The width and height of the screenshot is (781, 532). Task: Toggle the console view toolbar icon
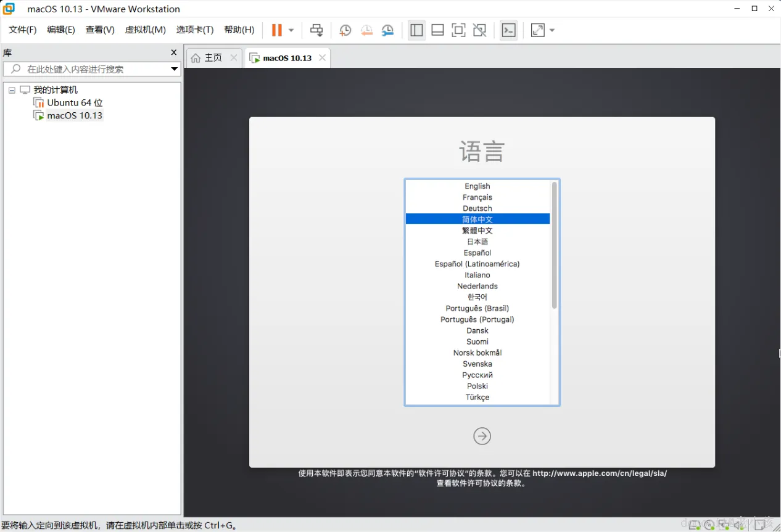508,30
